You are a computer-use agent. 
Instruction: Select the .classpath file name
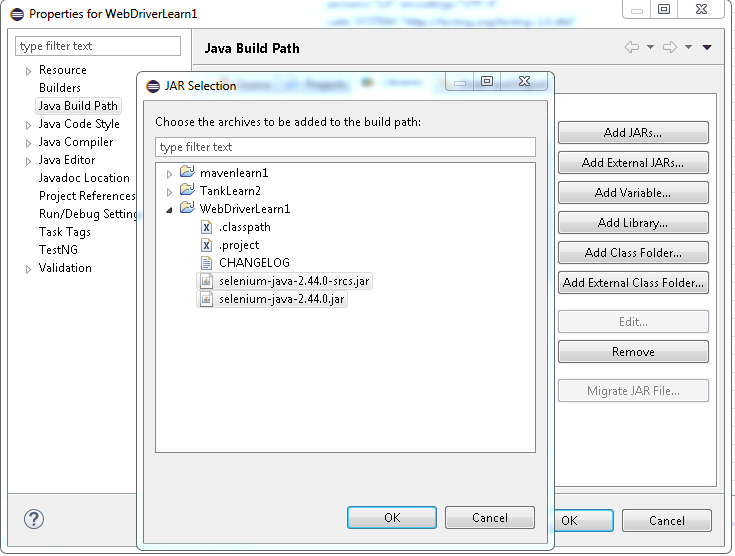point(245,227)
